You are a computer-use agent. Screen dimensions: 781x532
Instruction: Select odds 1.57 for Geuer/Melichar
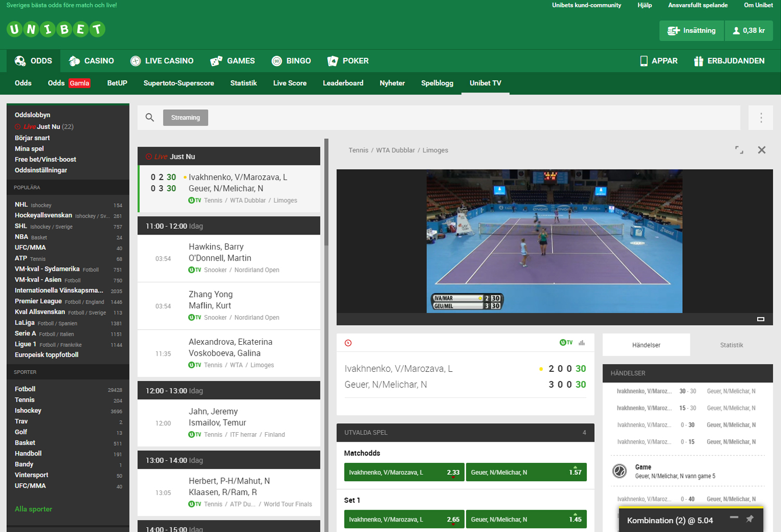526,472
